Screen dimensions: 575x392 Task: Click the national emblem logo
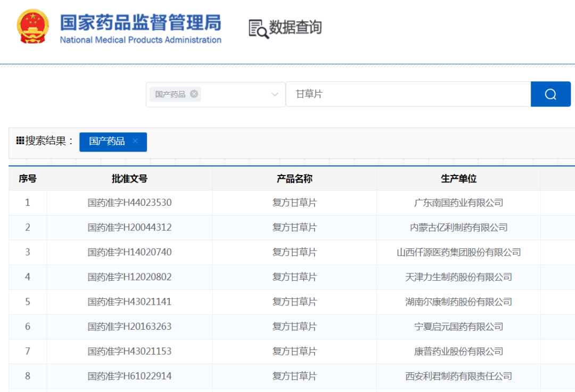(32, 27)
